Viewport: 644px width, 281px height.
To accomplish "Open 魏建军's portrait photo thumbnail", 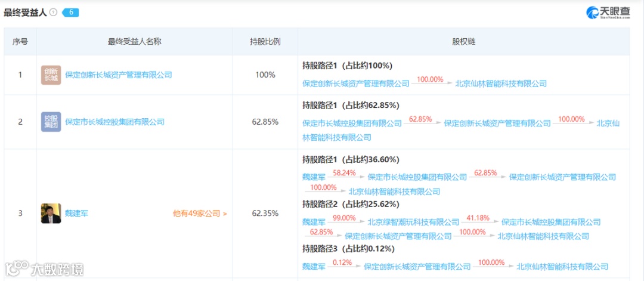I will click(51, 213).
